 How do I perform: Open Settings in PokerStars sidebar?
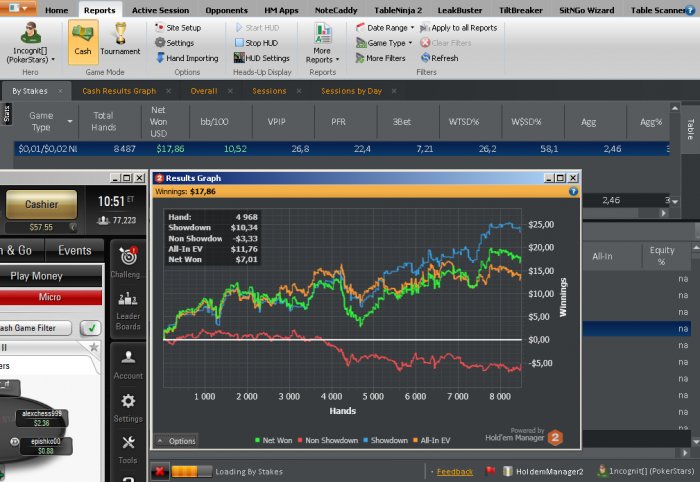tap(128, 408)
